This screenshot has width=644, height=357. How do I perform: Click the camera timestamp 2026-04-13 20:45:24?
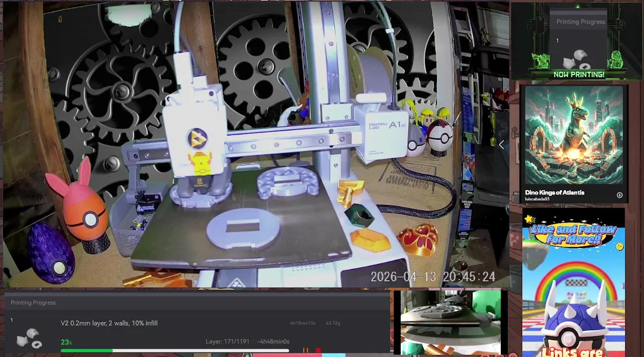[433, 277]
